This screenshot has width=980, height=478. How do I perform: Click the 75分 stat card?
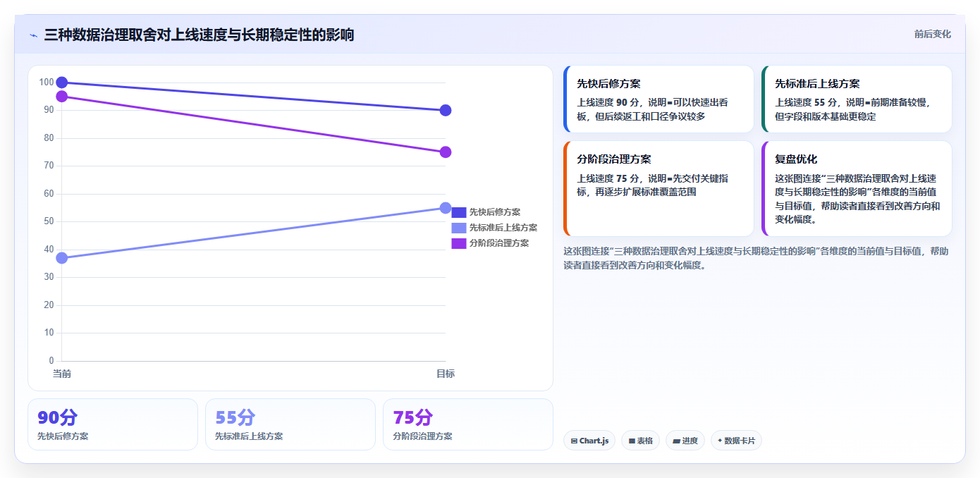468,424
